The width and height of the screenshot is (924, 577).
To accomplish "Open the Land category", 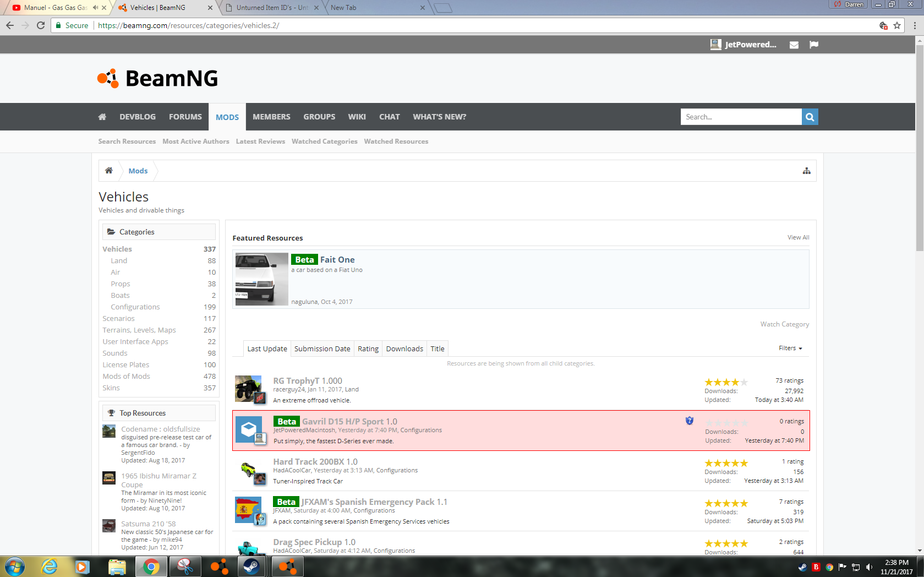I will pos(119,261).
